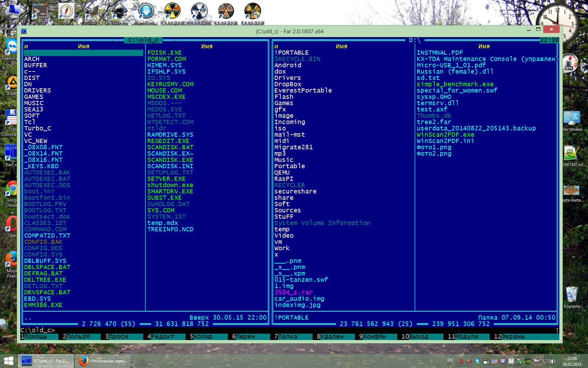This screenshot has width=588, height=368.
Task: Click the HFS tray icon
Action: [486, 361]
